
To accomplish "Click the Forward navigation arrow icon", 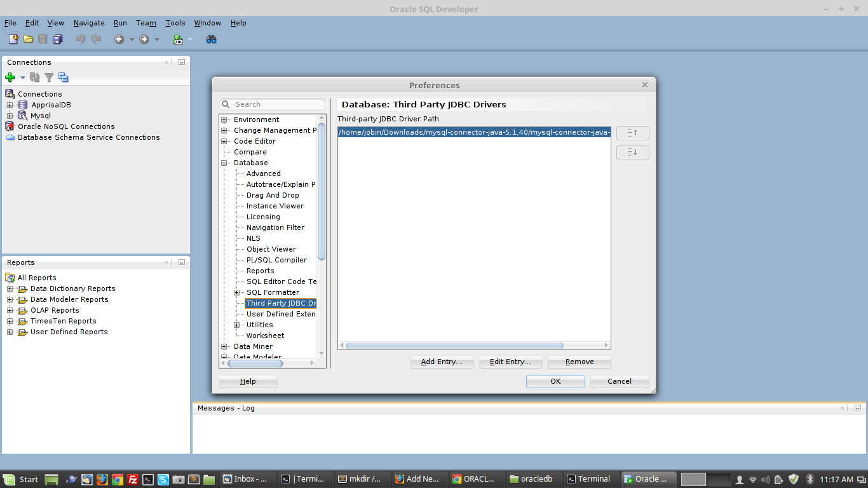I will 144,39.
